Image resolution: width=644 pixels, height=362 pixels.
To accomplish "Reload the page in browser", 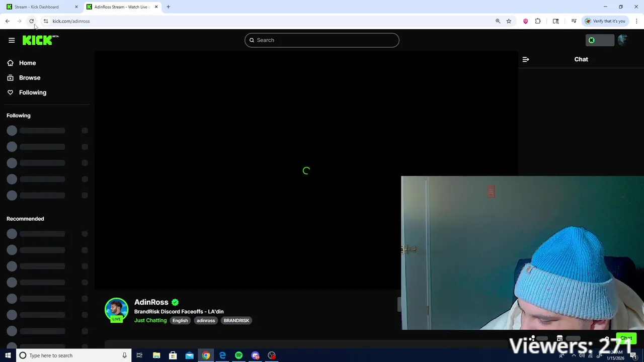I will (x=31, y=21).
